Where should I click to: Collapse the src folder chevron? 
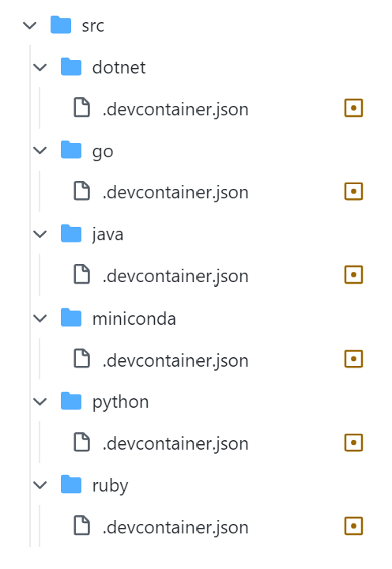30,25
